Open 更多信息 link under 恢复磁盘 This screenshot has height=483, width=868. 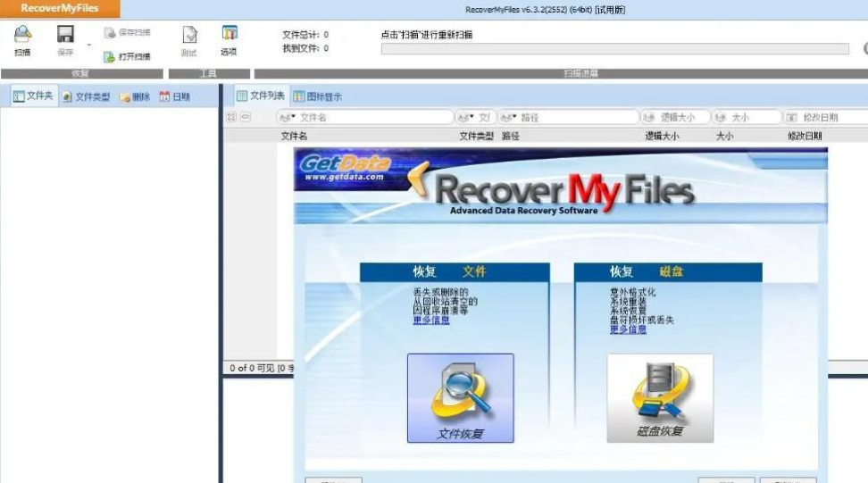click(629, 329)
